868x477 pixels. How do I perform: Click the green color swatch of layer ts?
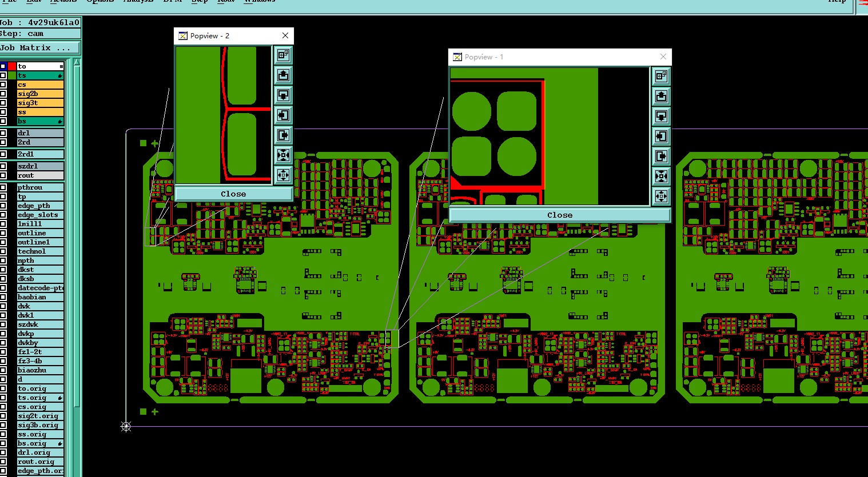[x=12, y=75]
